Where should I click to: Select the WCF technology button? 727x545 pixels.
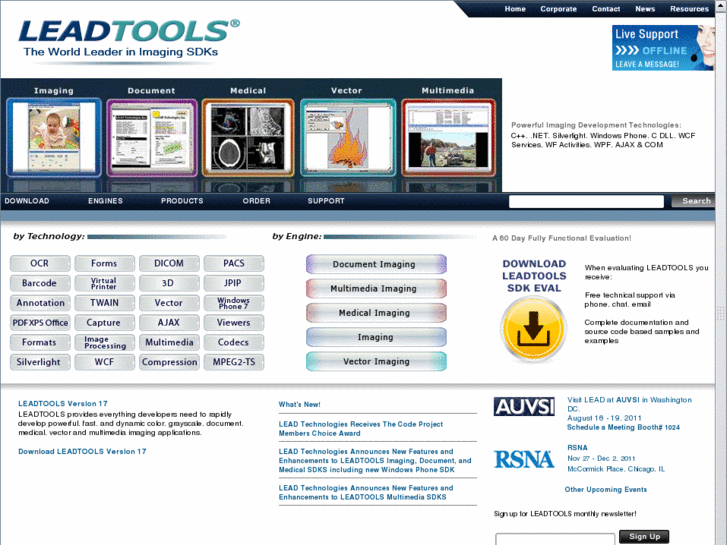click(105, 362)
